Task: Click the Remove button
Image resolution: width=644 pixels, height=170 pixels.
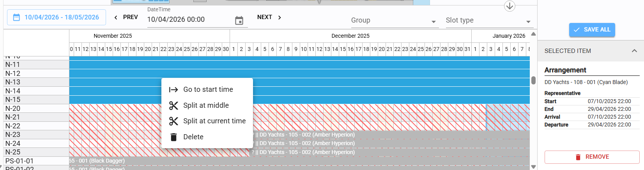Action: pyautogui.click(x=592, y=157)
